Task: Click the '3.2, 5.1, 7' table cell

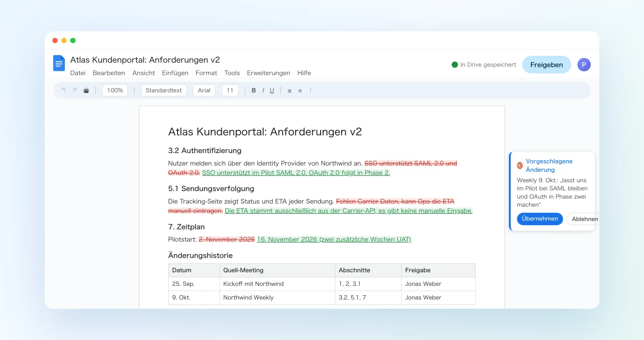Action: tap(368, 297)
